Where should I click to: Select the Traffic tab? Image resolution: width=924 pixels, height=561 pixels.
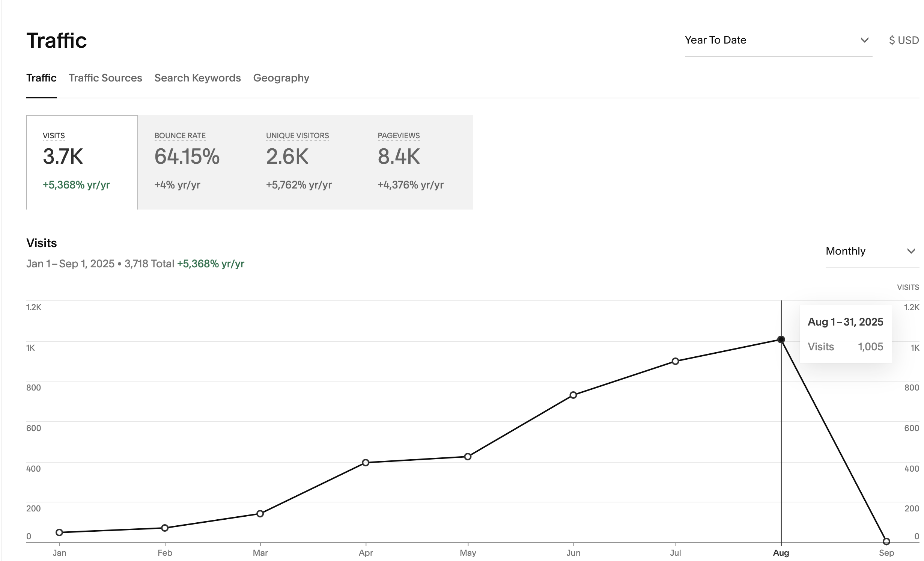pos(41,78)
